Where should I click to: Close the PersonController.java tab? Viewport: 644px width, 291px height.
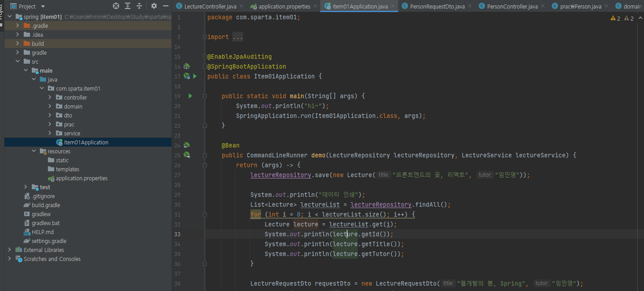[543, 6]
